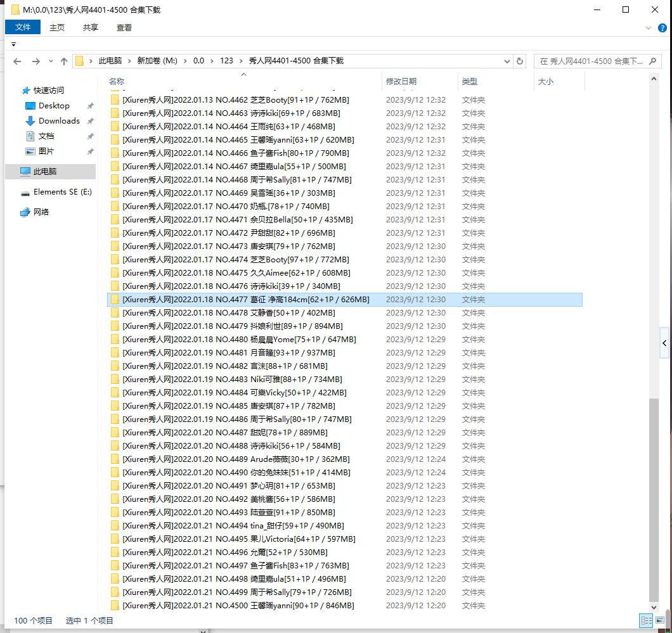This screenshot has width=672, height=633.
Task: Switch to large thumbnails view in status bar
Action: tap(660, 620)
